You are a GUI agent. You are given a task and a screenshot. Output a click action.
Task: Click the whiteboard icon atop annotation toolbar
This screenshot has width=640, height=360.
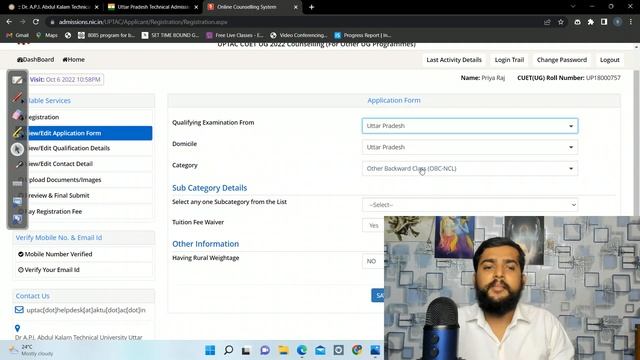(x=17, y=80)
